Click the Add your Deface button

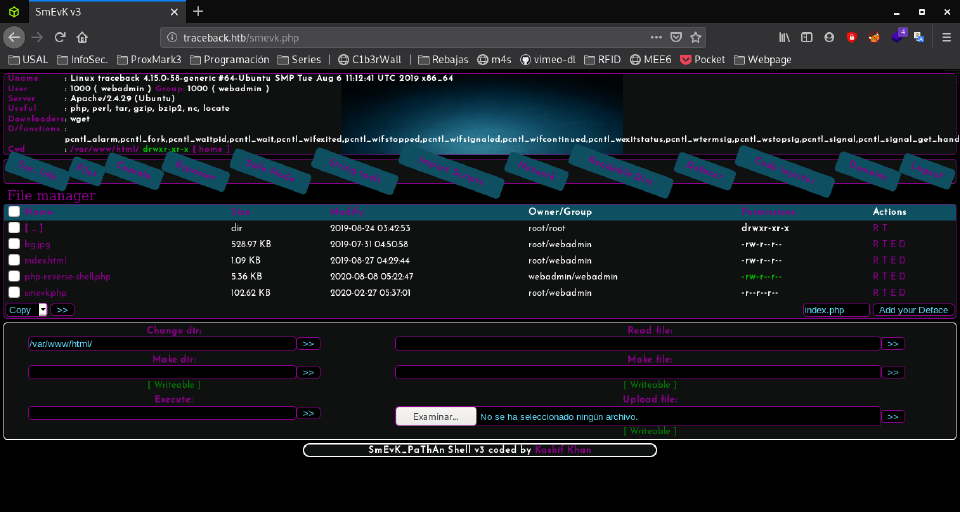pyautogui.click(x=914, y=310)
